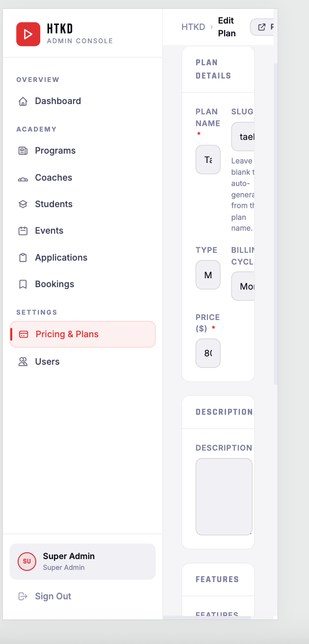Click the Bookings bookmark icon
The image size is (309, 644).
coord(23,284)
